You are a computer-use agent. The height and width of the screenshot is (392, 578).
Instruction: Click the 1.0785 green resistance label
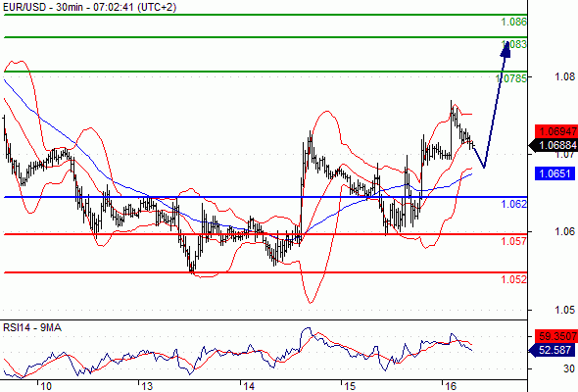point(511,78)
